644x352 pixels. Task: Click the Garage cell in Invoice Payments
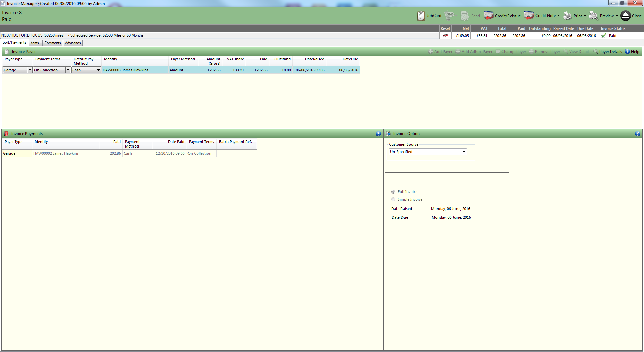coord(17,153)
